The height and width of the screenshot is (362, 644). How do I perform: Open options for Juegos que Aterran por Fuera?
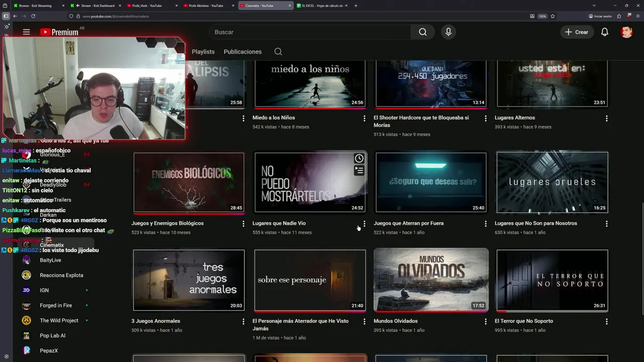pos(486,224)
